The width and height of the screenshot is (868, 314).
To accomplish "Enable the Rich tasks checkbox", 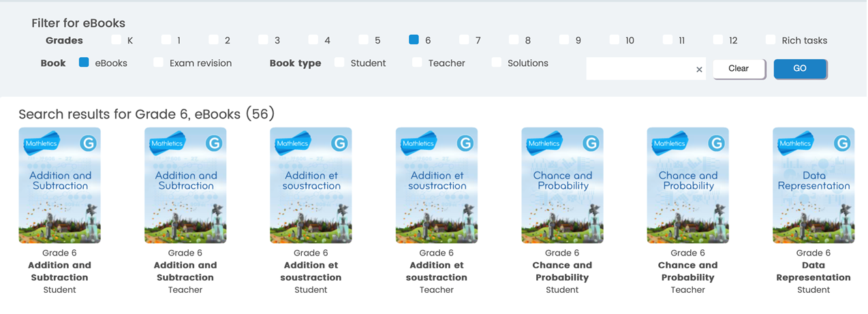I will click(771, 40).
